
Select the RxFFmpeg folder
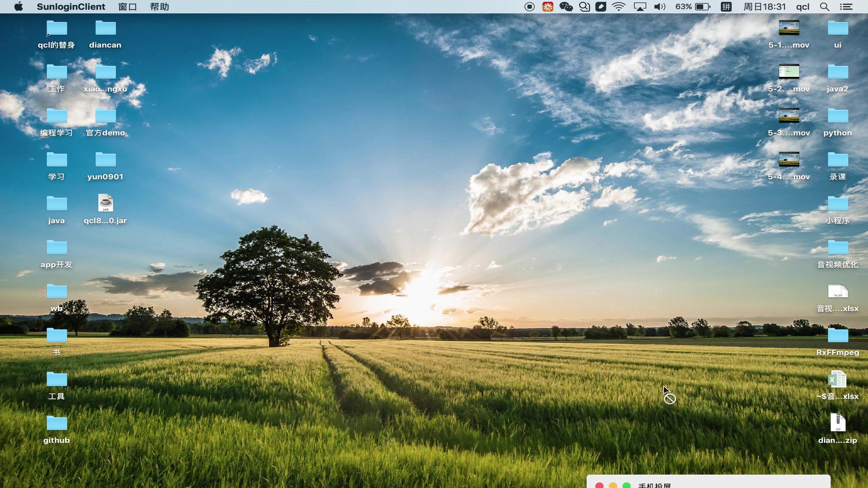[x=838, y=341]
